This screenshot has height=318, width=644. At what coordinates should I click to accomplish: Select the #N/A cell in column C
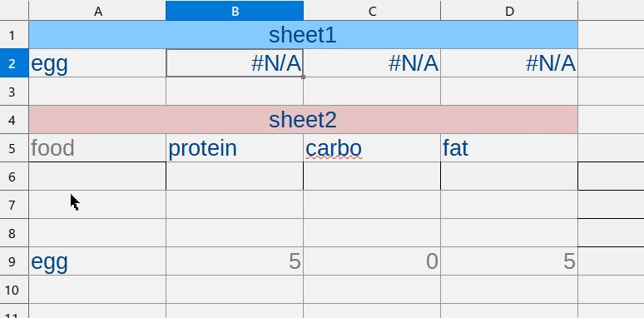[x=372, y=63]
